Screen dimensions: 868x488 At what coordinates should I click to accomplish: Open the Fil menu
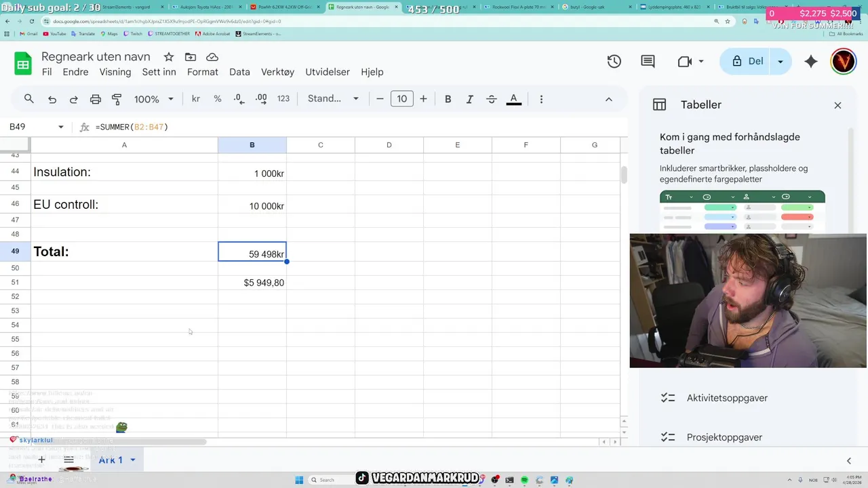47,72
